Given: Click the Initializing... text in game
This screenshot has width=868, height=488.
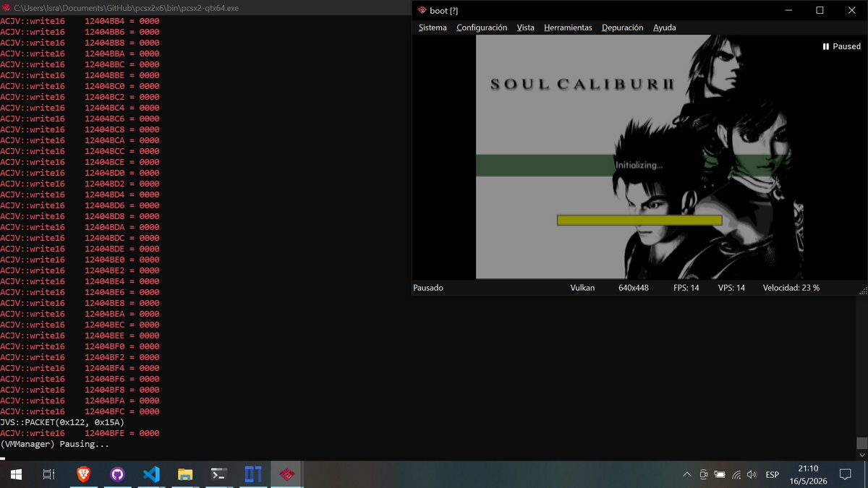Looking at the screenshot, I should (639, 166).
